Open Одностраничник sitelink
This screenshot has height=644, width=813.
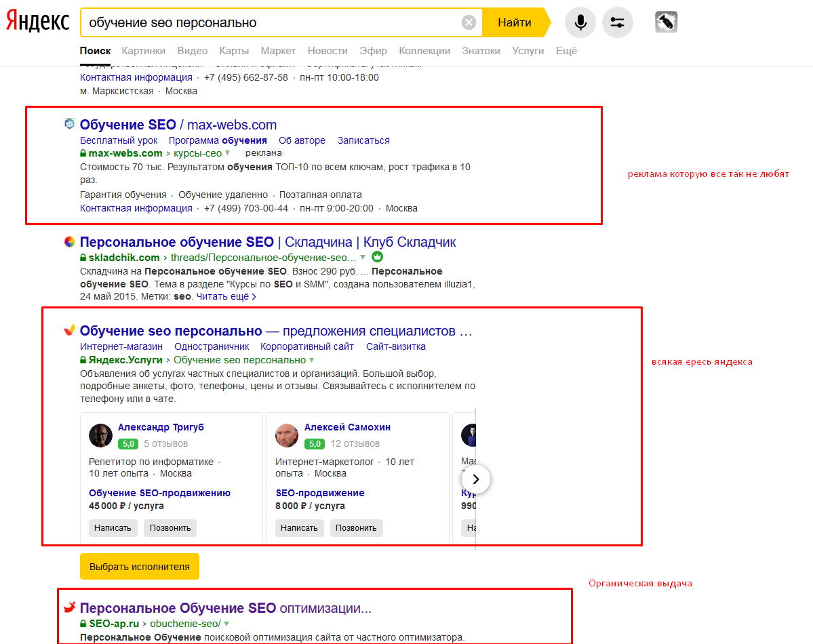(212, 346)
